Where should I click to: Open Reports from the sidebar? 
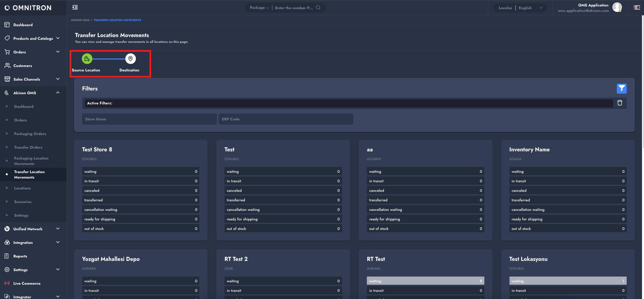20,256
